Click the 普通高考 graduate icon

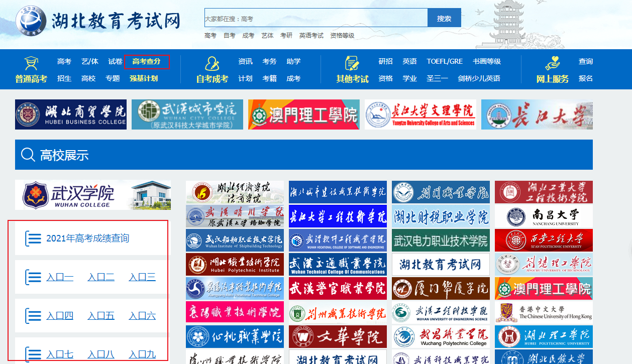coord(31,63)
